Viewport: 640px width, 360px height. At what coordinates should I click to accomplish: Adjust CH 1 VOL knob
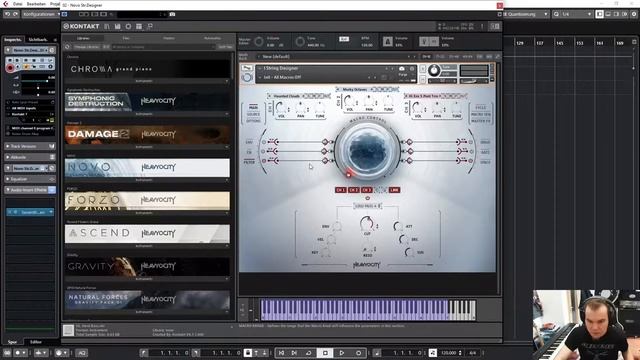281,108
